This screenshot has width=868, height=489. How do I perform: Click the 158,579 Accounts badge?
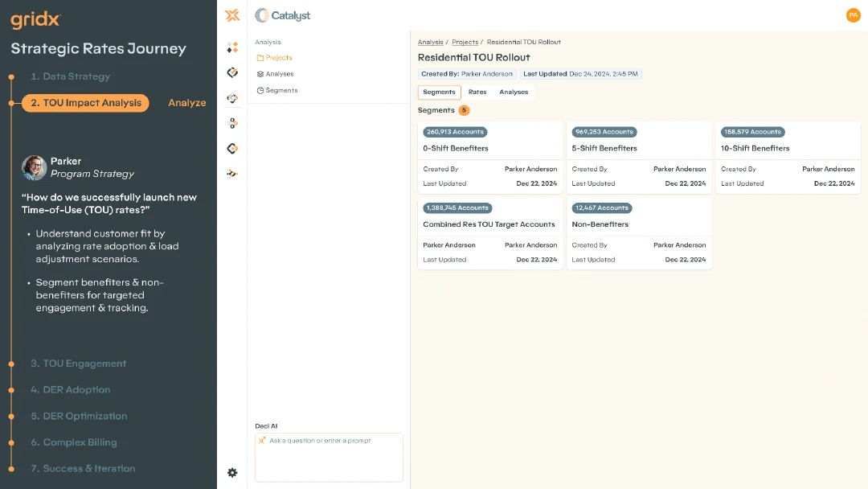point(752,132)
